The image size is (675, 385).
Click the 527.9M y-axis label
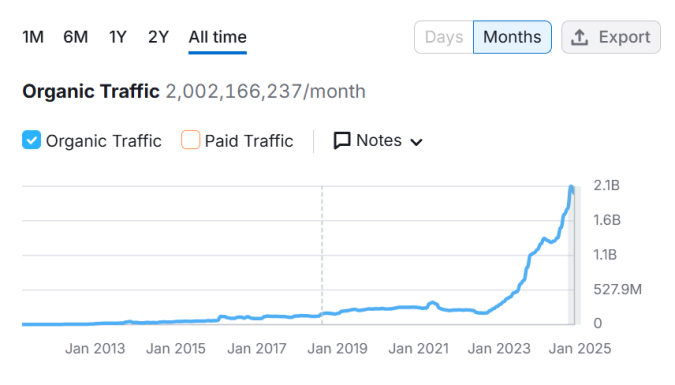[618, 289]
